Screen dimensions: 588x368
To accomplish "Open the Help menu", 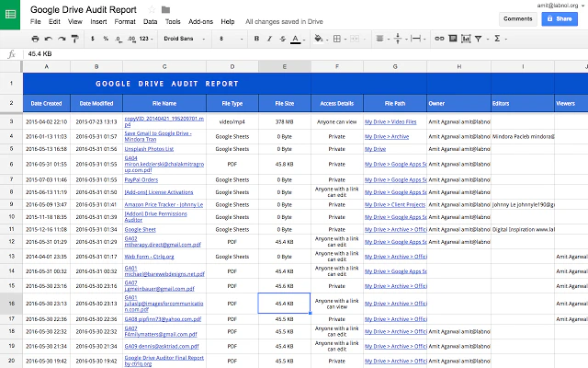I will click(x=228, y=22).
